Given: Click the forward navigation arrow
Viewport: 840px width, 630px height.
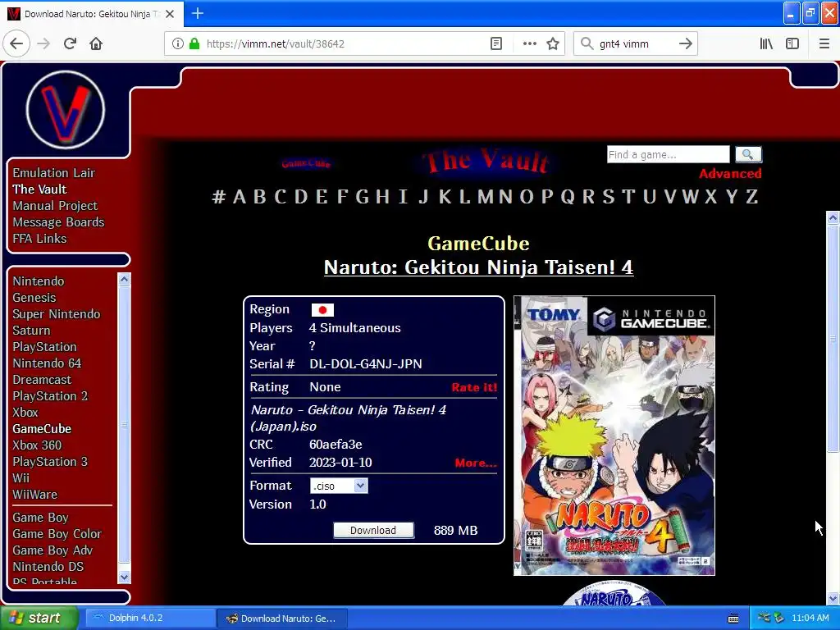Looking at the screenshot, I should pos(43,44).
